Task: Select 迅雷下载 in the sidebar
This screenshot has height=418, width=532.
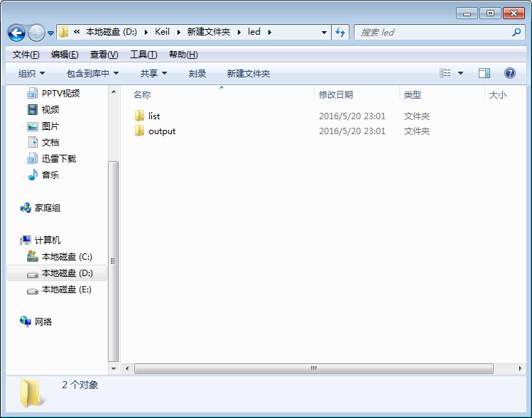Action: [x=52, y=159]
